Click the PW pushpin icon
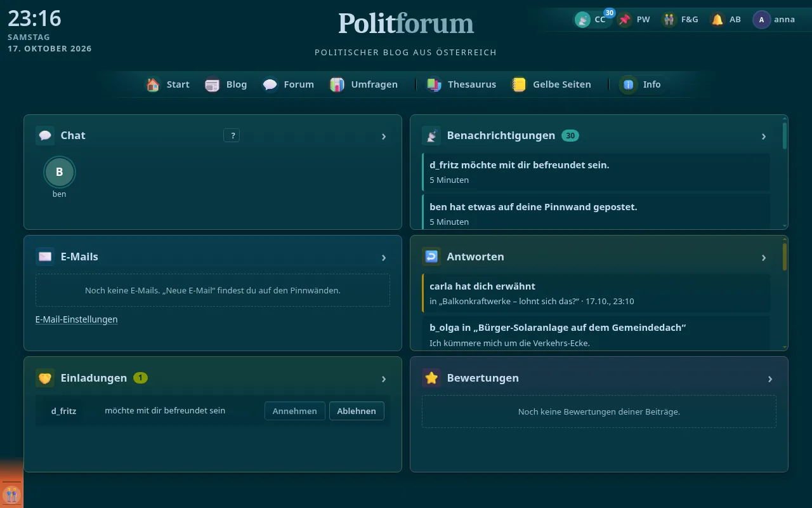 625,20
